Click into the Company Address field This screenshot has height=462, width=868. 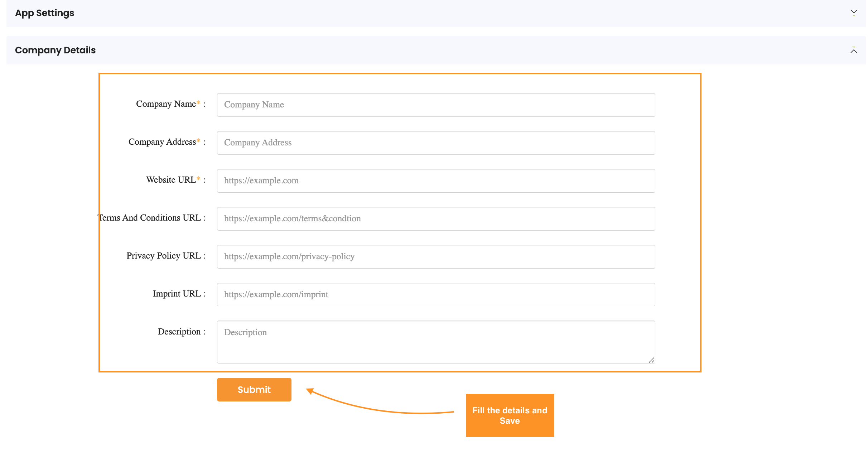[436, 143]
